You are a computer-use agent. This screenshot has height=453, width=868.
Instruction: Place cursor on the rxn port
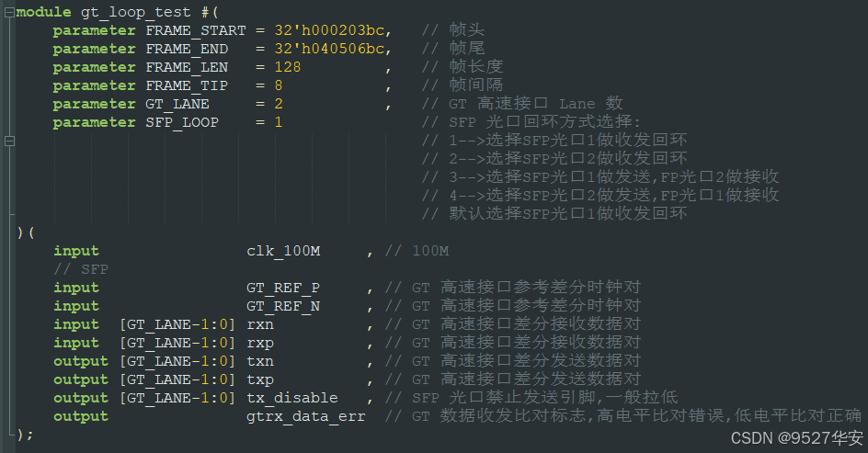pos(260,324)
